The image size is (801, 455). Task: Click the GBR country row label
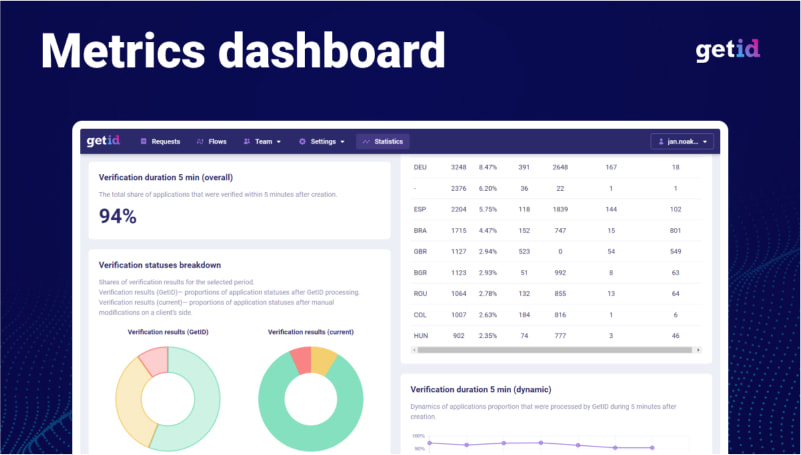420,252
